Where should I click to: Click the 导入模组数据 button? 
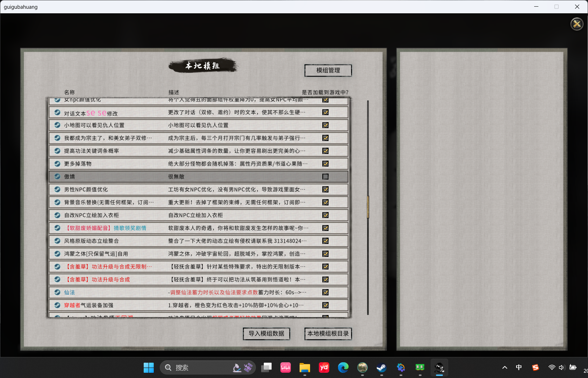[x=266, y=334]
